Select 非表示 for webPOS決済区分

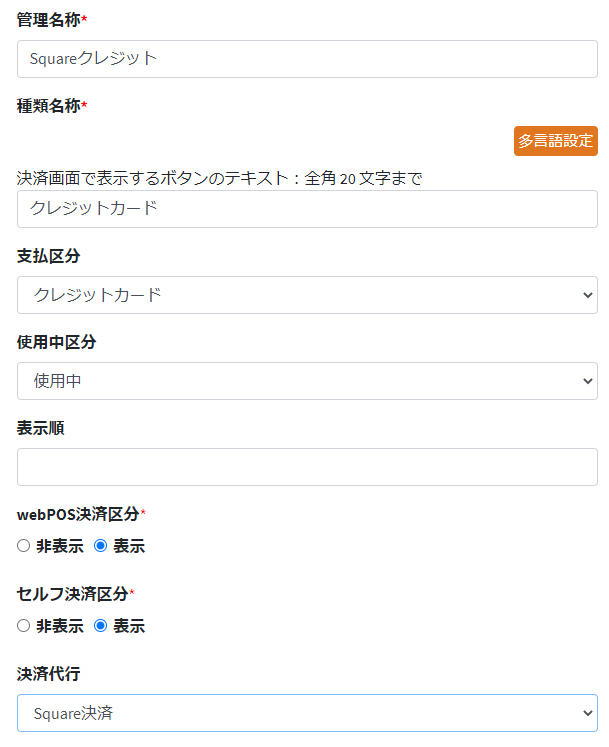pyautogui.click(x=24, y=546)
